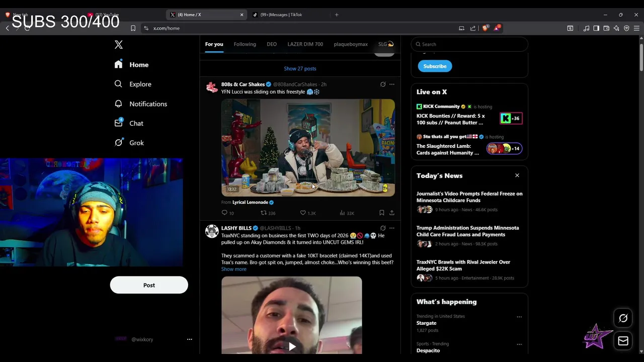Open the LASHY BILLS display name
644x362 pixels.
click(x=236, y=228)
